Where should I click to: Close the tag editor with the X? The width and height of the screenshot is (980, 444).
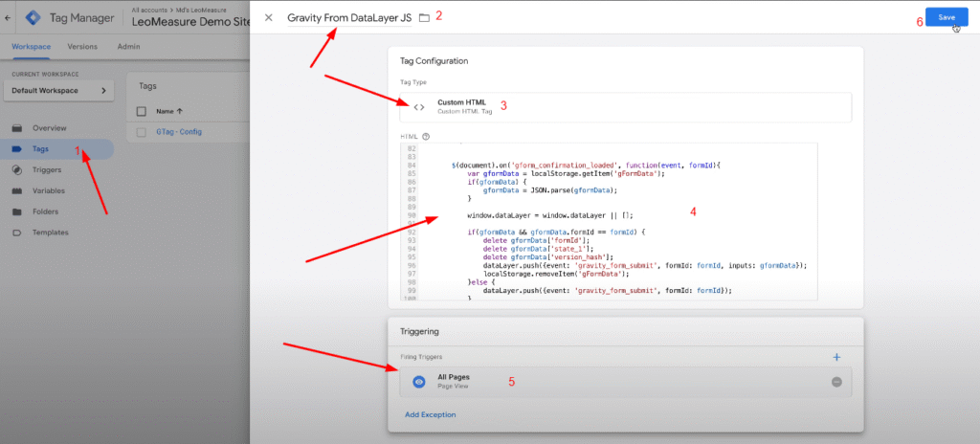269,17
